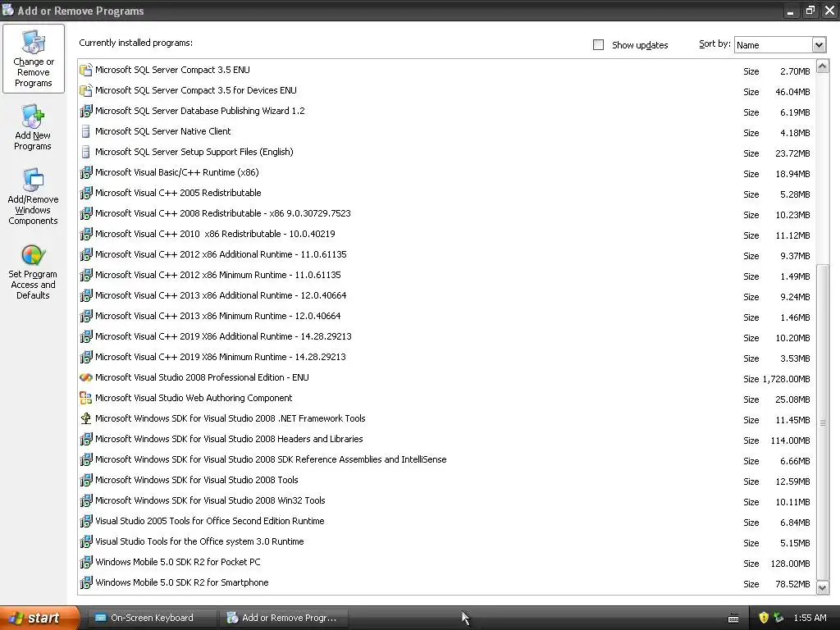Click the Visual Studio 2005 Tools for Office icon
This screenshot has width=840, height=630.
[x=85, y=521]
